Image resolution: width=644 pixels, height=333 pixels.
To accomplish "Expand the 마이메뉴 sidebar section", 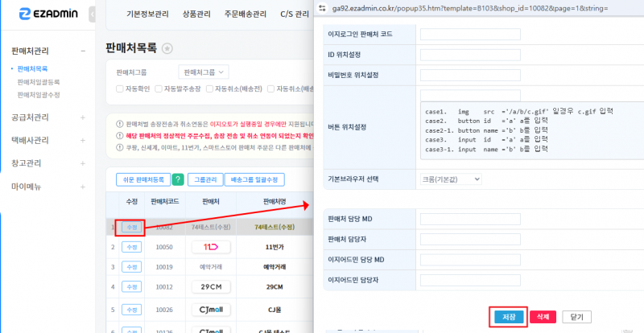I will [x=83, y=187].
